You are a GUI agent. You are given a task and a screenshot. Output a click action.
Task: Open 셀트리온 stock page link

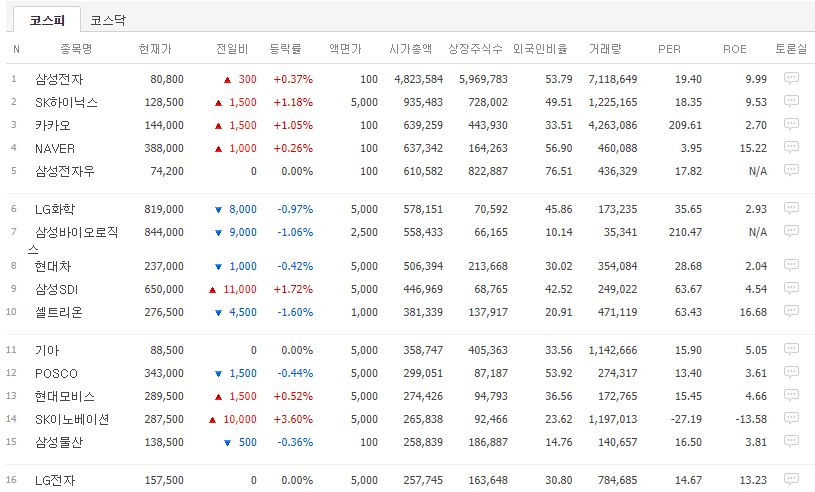(x=59, y=312)
